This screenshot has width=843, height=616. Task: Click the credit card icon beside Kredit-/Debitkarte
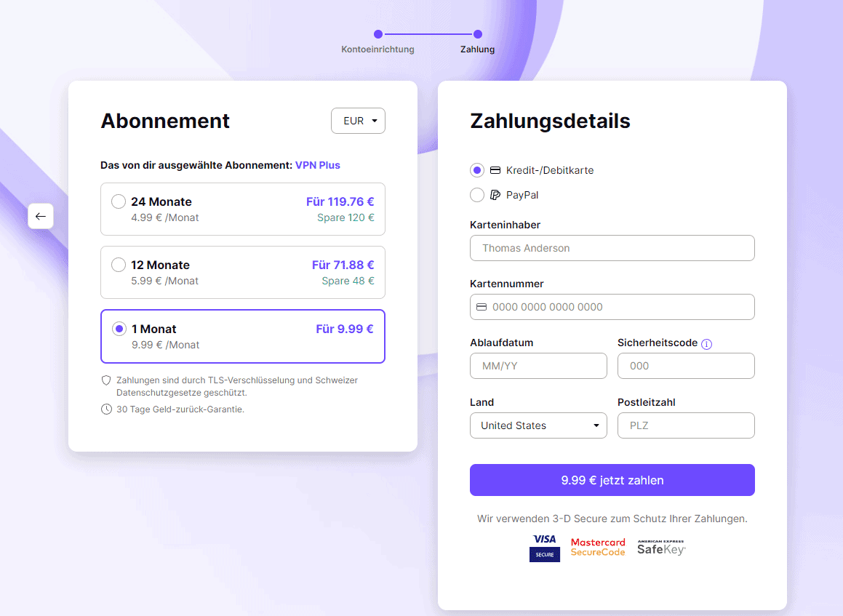pos(495,170)
